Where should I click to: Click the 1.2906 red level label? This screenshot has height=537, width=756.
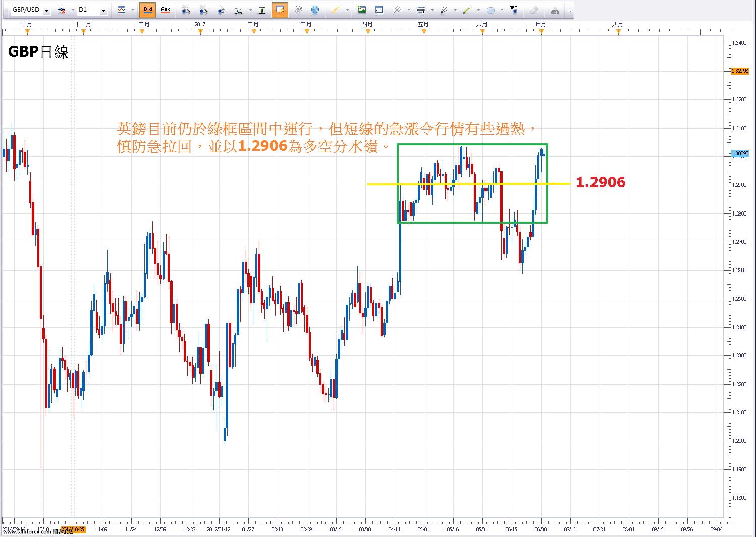click(601, 182)
